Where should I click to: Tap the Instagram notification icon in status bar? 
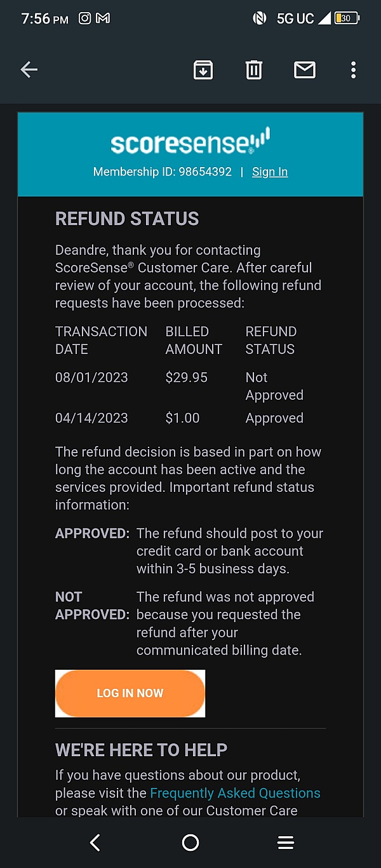(84, 18)
